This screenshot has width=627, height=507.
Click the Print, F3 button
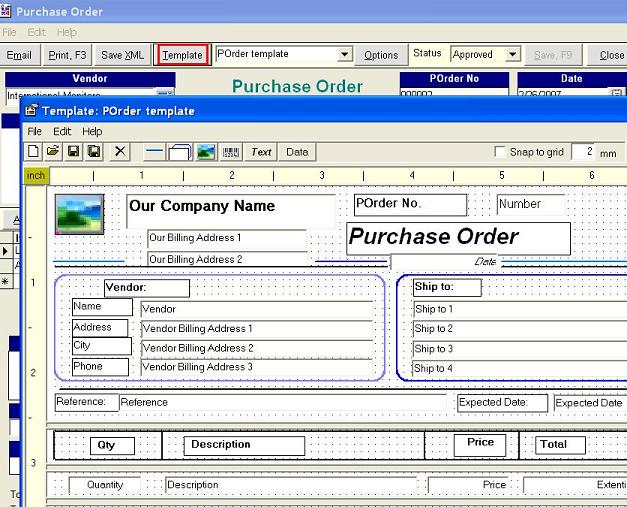point(67,55)
